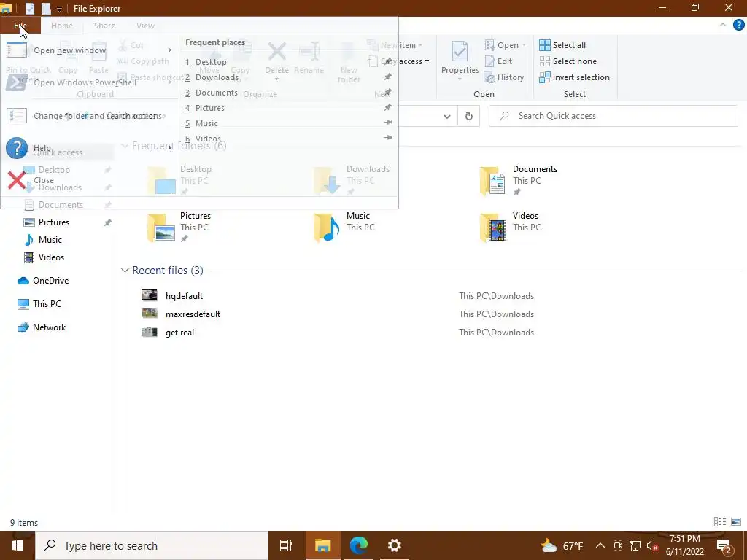Unpin Pictures in Frequent places list
The height and width of the screenshot is (560, 747).
pos(388,107)
